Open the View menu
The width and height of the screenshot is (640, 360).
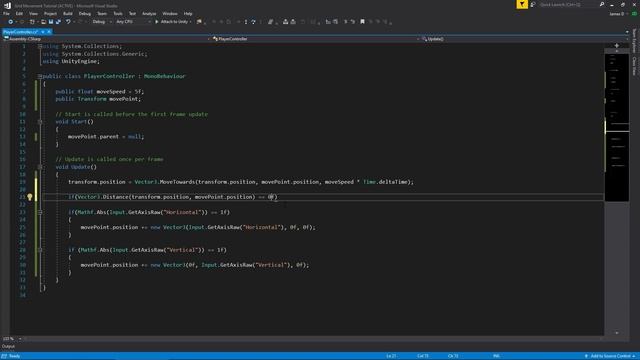[x=33, y=14]
